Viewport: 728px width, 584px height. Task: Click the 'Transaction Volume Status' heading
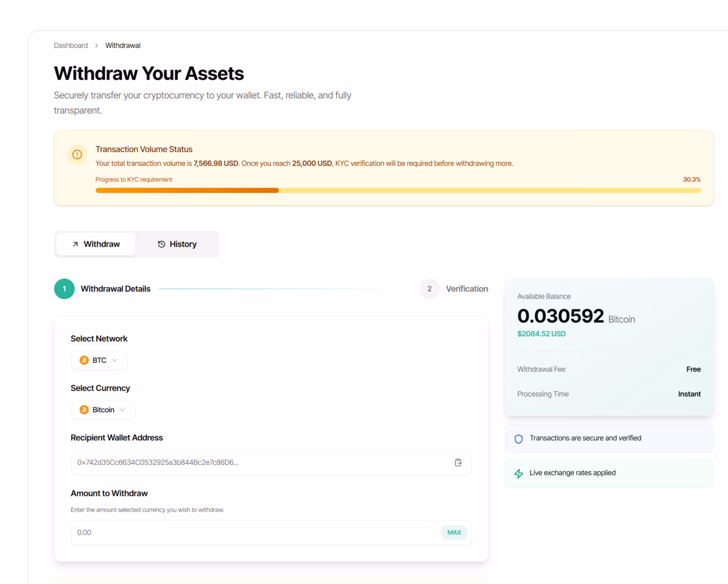[144, 149]
